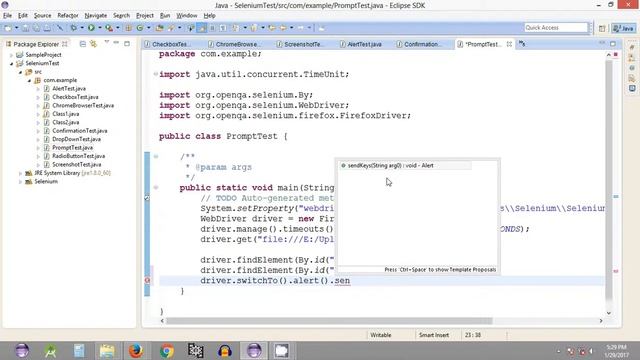640x360 pixels.
Task: Open the File menu
Action: pos(7,16)
